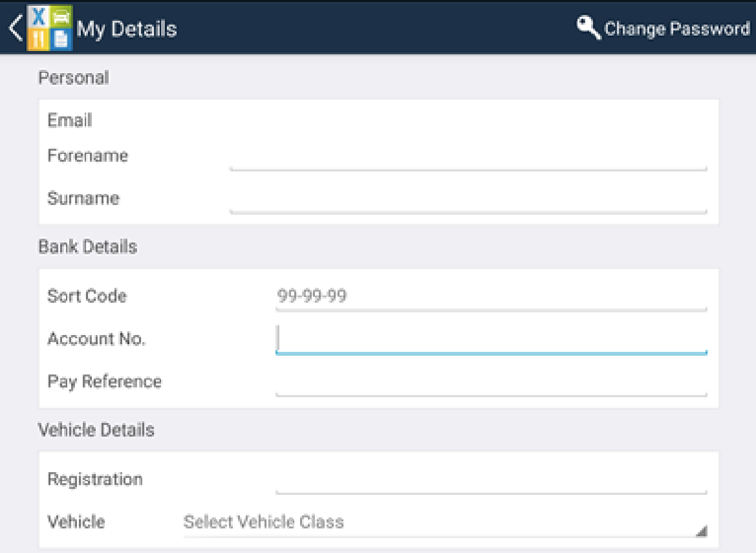Open Change Password
756x553 pixels.
click(x=676, y=29)
